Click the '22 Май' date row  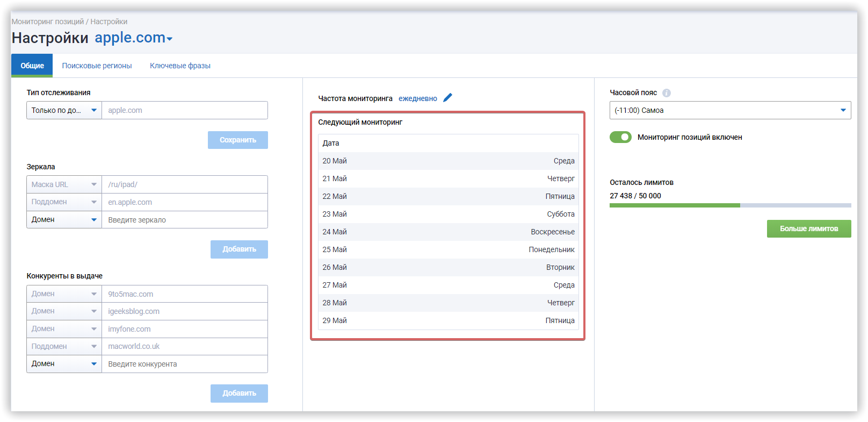tap(449, 196)
